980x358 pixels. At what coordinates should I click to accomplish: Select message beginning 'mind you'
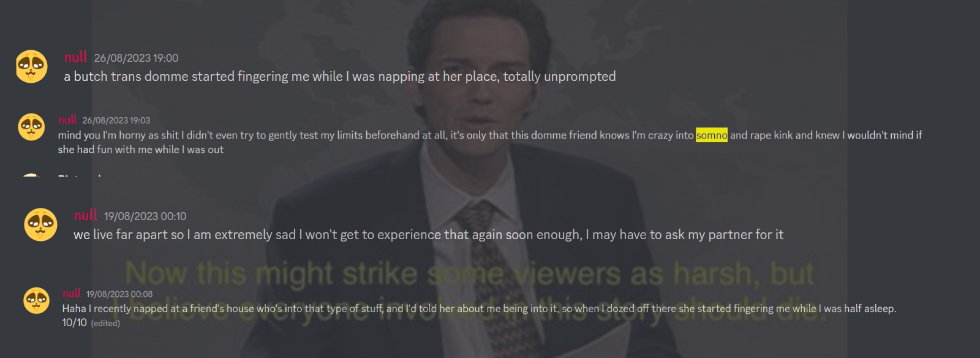[x=490, y=142]
